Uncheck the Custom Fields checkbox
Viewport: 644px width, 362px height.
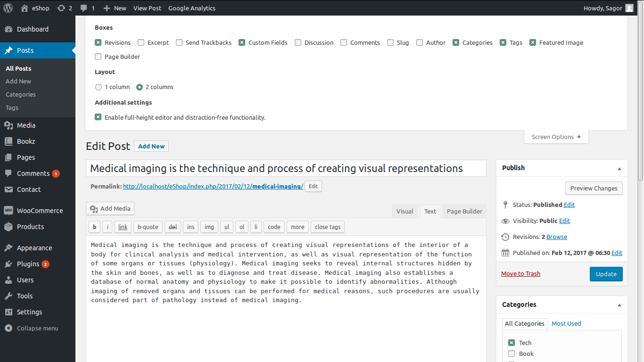pyautogui.click(x=242, y=42)
